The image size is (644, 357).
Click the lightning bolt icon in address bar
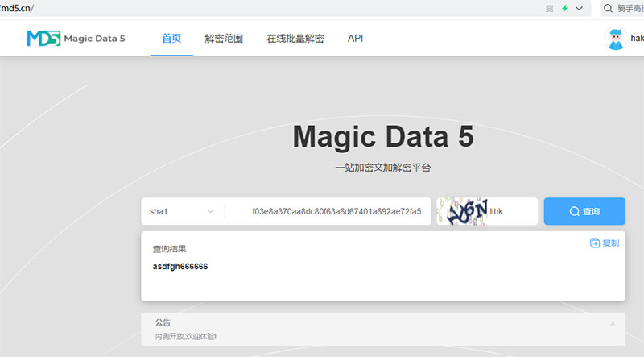pos(565,8)
